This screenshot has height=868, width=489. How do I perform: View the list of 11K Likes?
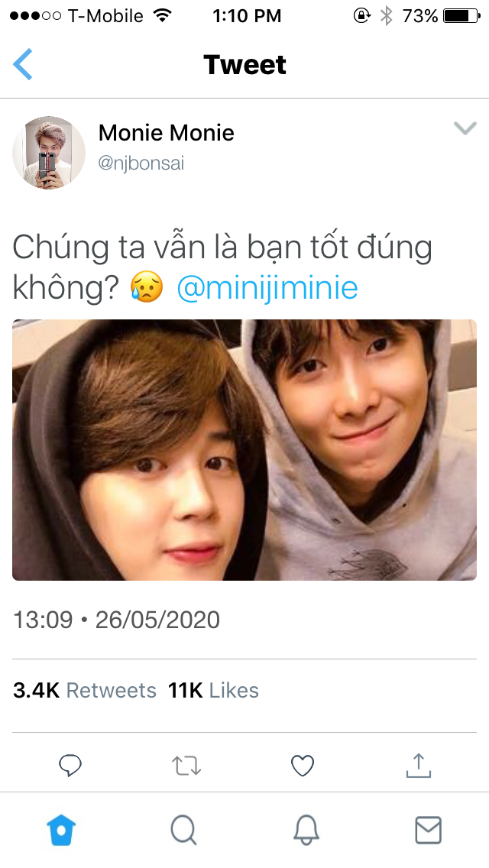(x=213, y=690)
